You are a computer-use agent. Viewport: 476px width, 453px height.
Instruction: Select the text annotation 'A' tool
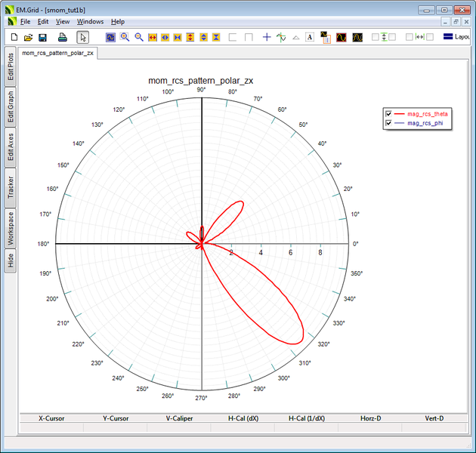[x=309, y=37]
